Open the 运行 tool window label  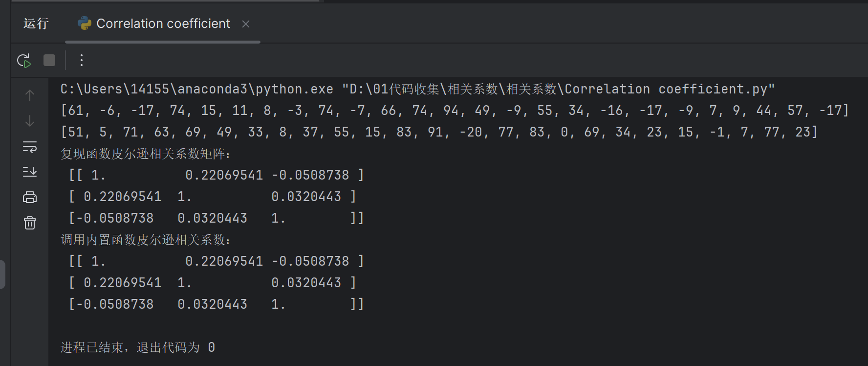pos(36,23)
